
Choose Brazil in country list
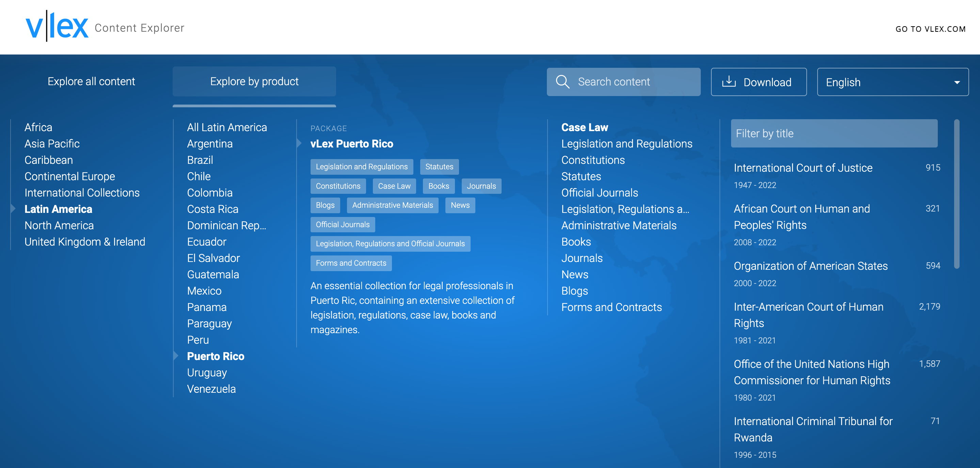(x=200, y=160)
